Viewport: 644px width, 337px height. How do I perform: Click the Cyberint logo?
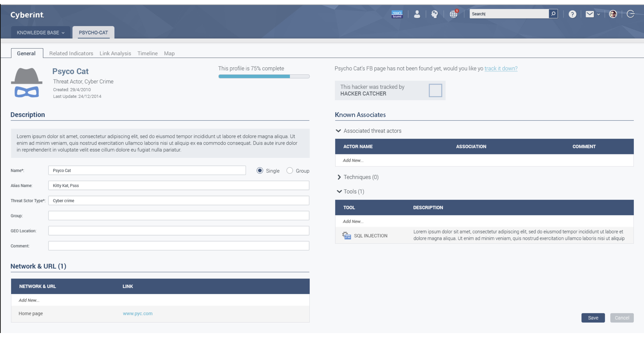27,15
